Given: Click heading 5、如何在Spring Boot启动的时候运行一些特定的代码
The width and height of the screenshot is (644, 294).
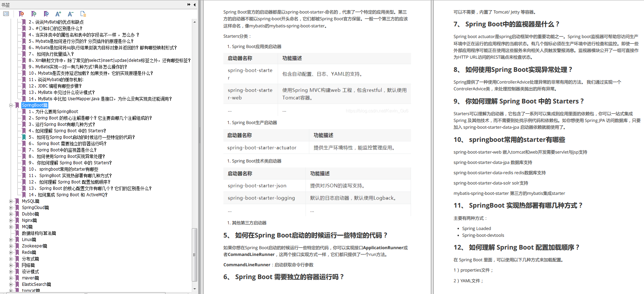Looking at the screenshot, I should click(305, 235).
